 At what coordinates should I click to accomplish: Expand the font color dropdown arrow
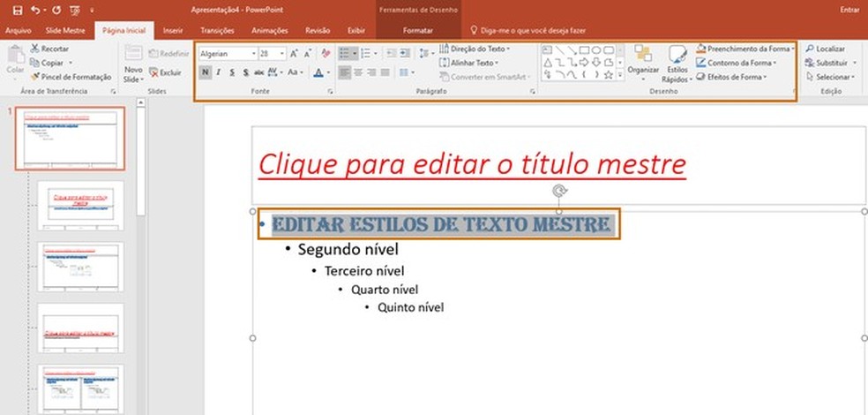point(328,72)
